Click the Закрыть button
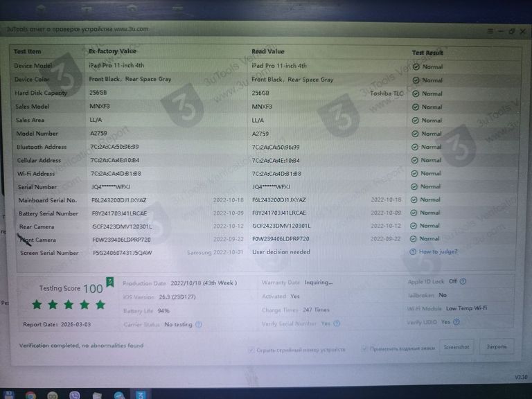Screen dimensions: 532x399 tap(497, 347)
